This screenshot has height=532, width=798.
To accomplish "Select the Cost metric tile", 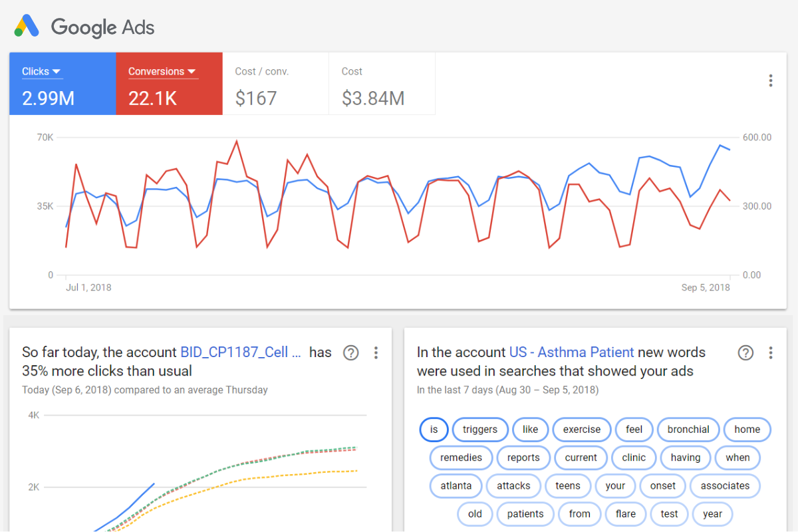I will click(382, 84).
